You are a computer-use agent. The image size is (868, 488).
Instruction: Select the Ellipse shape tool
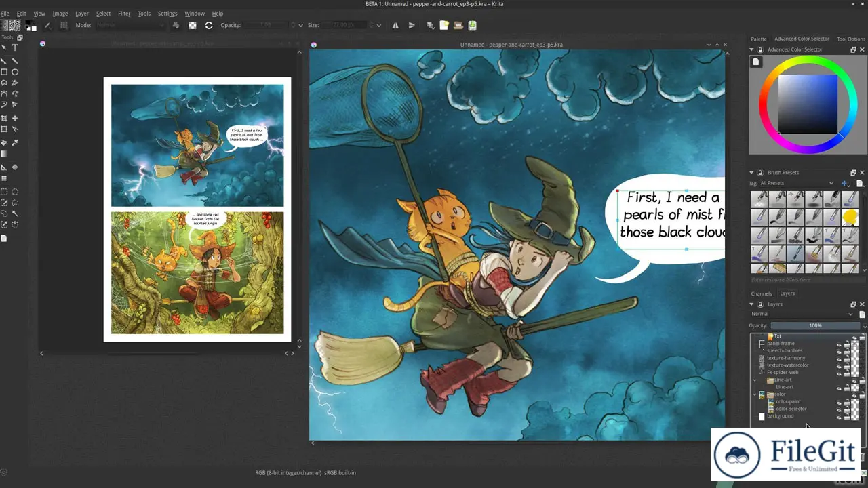pyautogui.click(x=15, y=72)
